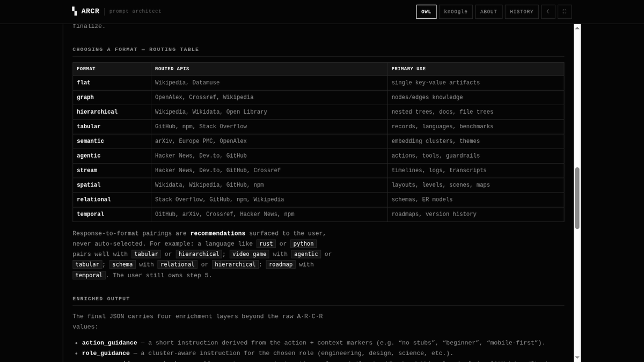This screenshot has width=644, height=362.
Task: Click 'OpenAlex, Crossref, Wikipedia' cell
Action: [269, 98]
